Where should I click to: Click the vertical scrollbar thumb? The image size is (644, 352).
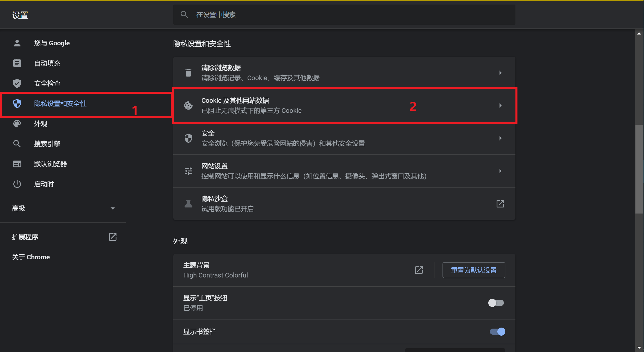(639, 169)
